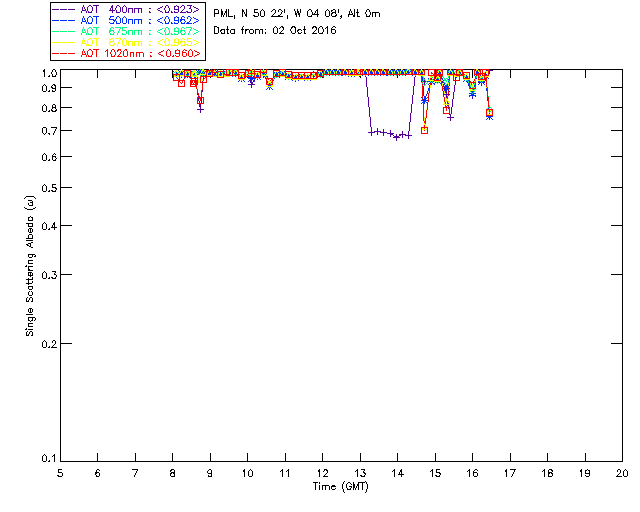
Task: Click the 'Single Scattering Albedo (ω)' axis label
Action: tap(30, 266)
